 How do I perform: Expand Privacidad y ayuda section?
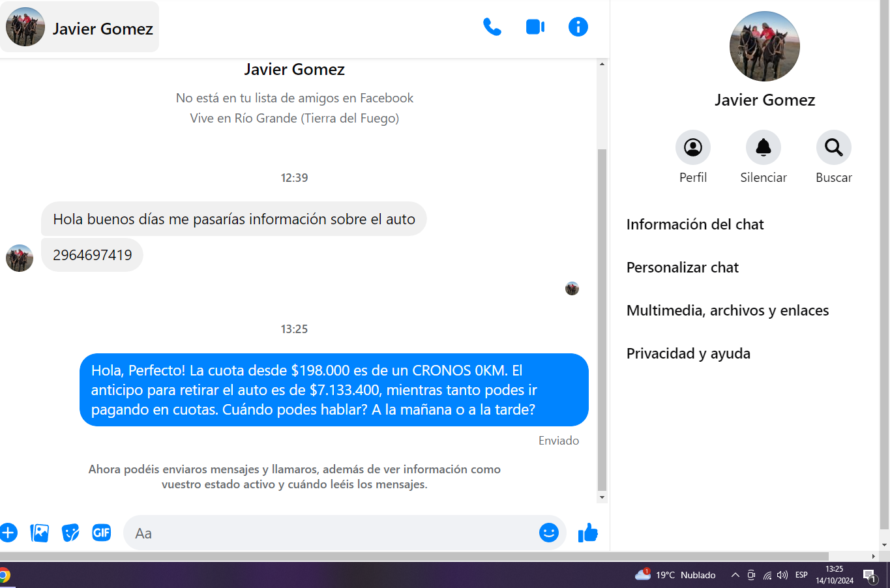pyautogui.click(x=688, y=353)
